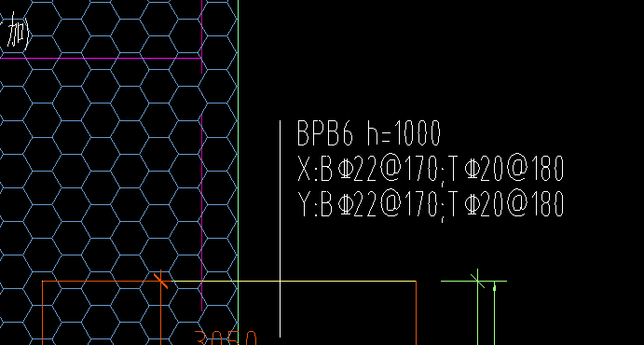Select the "(加)" text in the hatch
644x345 pixels.
[15, 34]
